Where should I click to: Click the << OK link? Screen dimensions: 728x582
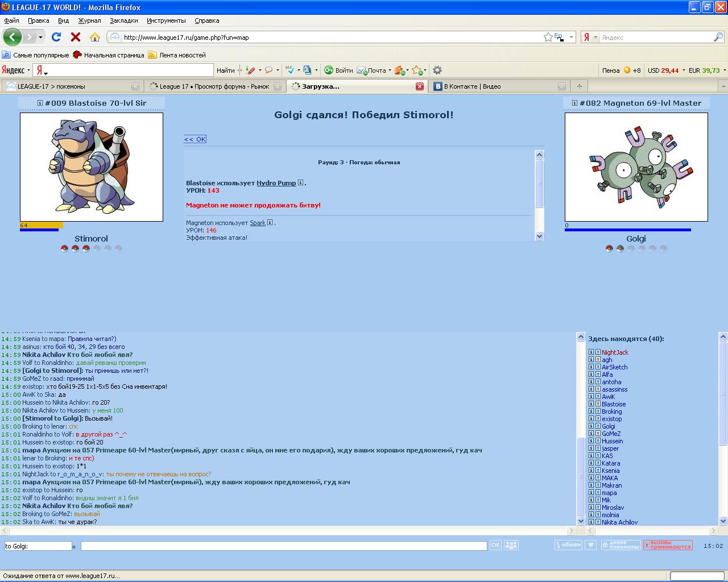[x=195, y=139]
